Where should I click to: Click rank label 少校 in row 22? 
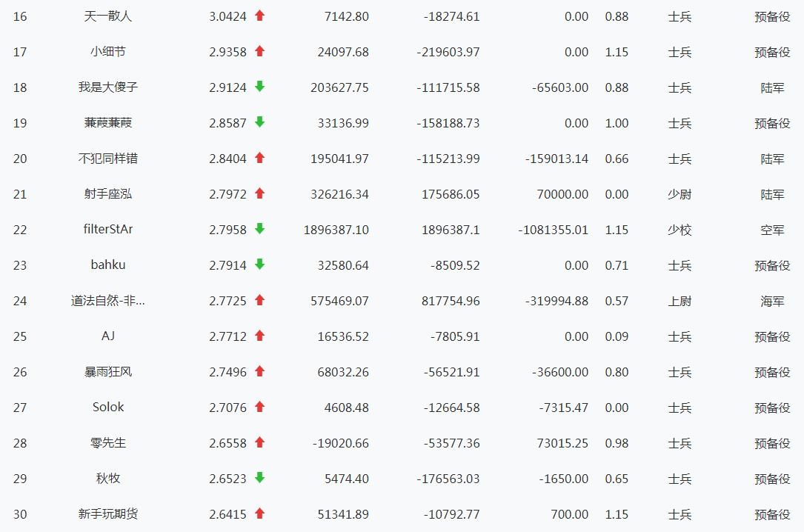coord(680,230)
